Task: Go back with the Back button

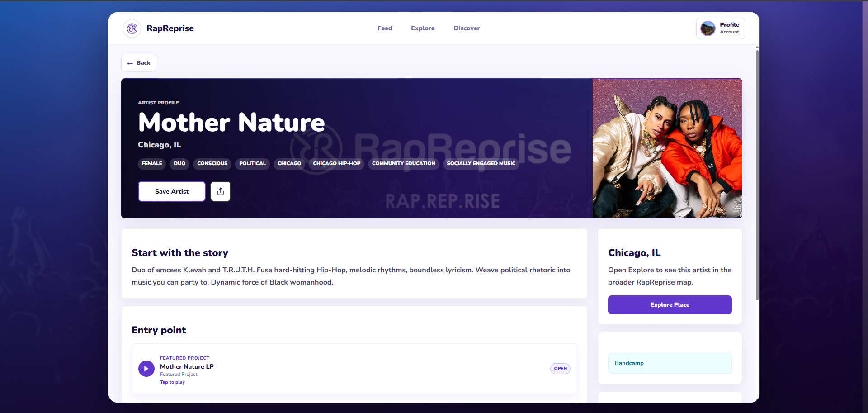Action: tap(138, 63)
